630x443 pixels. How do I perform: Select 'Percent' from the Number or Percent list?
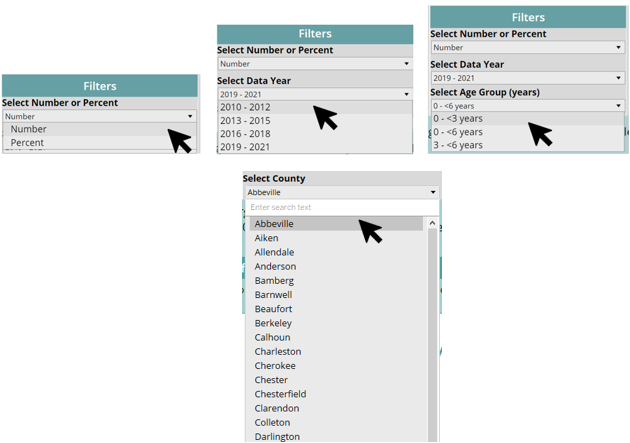tap(28, 143)
